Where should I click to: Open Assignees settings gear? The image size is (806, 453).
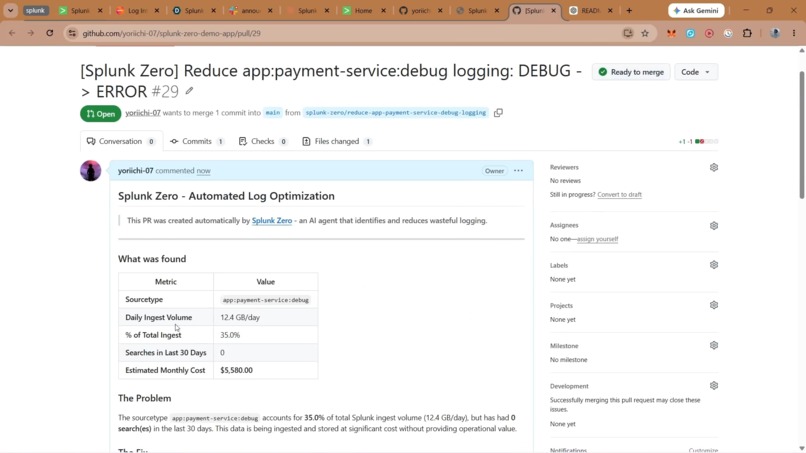[x=713, y=225]
